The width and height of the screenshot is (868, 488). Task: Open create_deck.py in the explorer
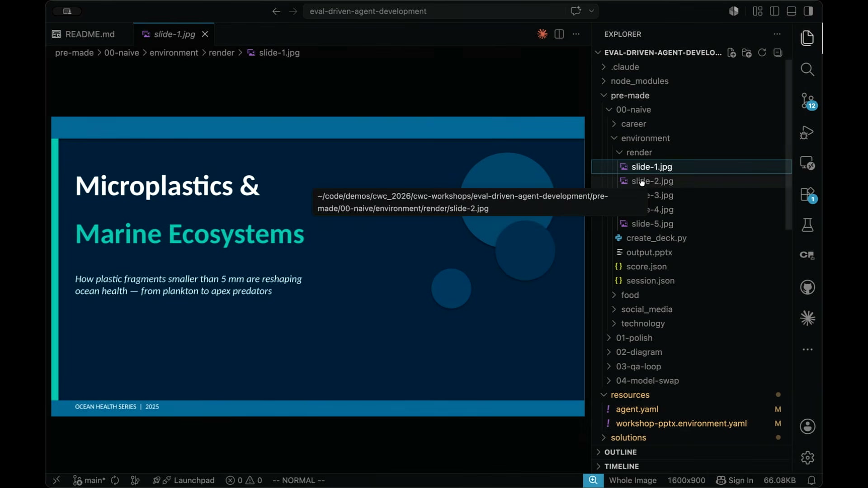coord(656,238)
